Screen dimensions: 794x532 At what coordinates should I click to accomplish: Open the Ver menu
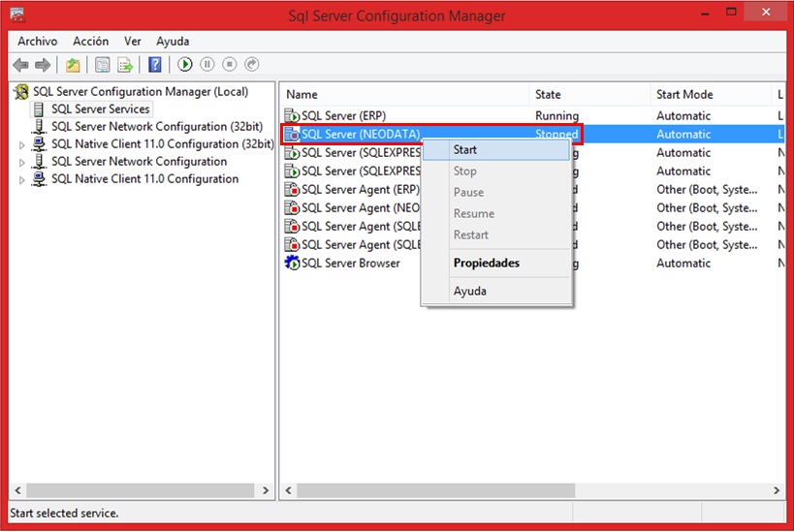click(x=133, y=41)
